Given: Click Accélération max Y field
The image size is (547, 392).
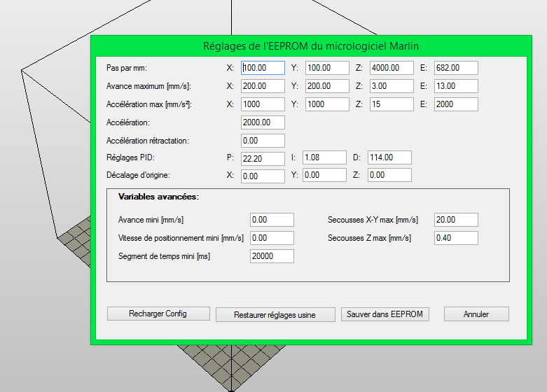Looking at the screenshot, I should [327, 104].
